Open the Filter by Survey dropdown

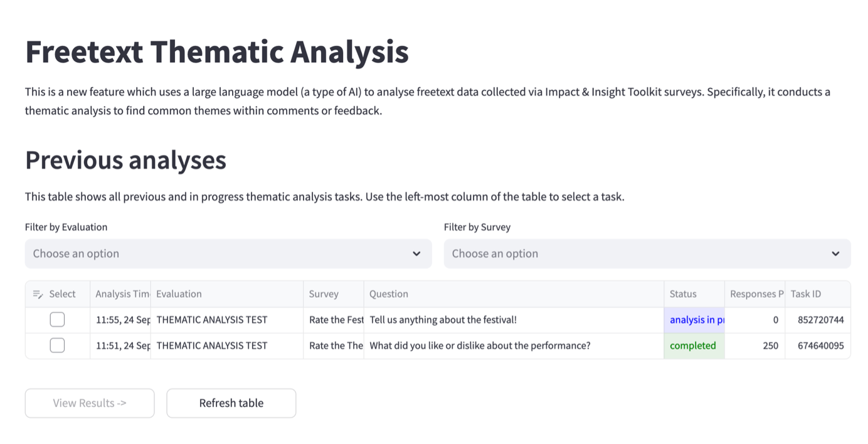647,253
